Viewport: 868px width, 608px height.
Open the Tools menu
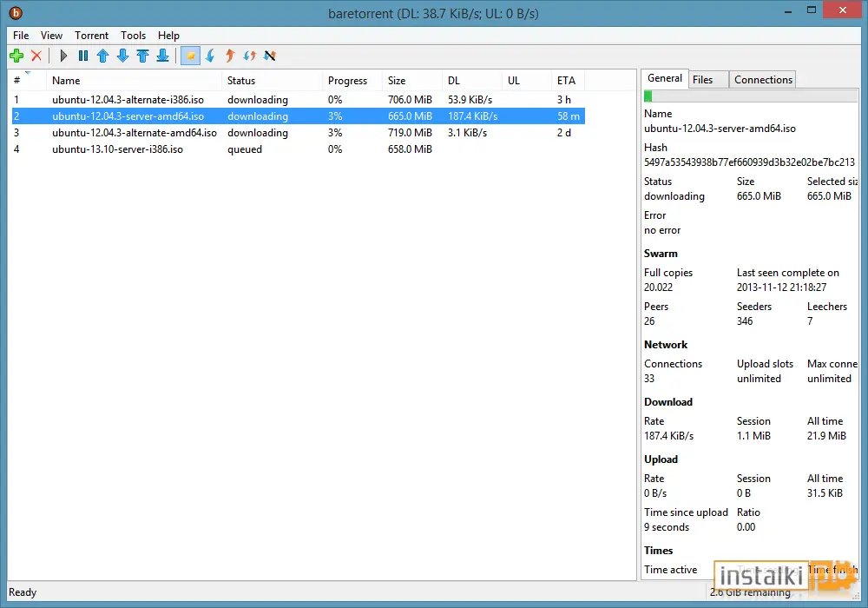tap(134, 36)
